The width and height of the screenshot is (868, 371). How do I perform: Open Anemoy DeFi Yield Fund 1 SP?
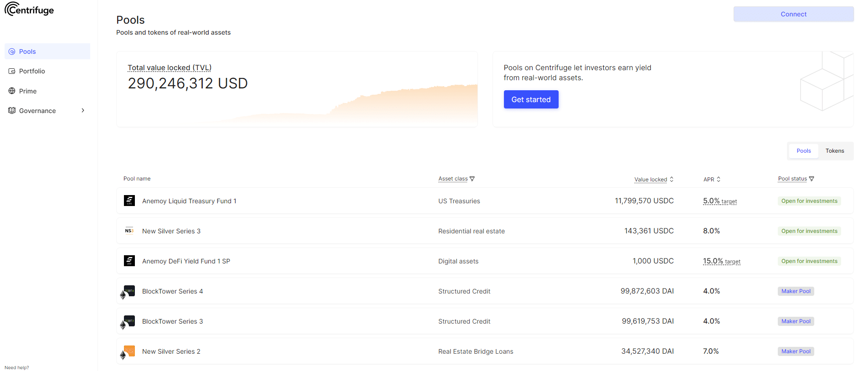pos(485,261)
